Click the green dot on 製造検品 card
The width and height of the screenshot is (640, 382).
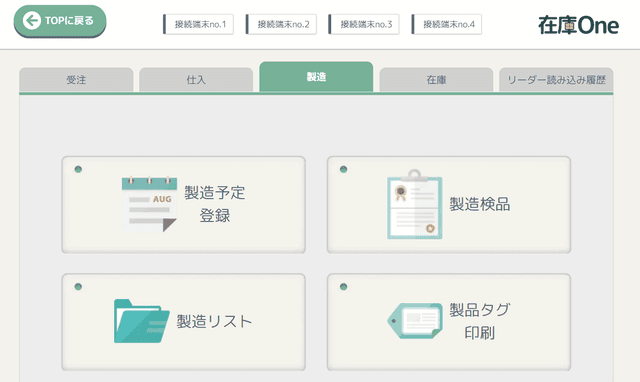[343, 169]
